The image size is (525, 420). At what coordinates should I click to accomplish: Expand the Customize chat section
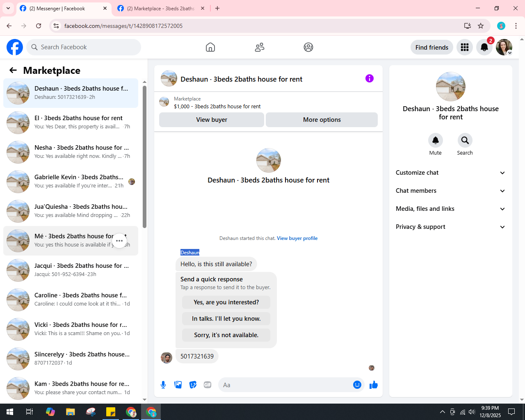click(x=450, y=173)
